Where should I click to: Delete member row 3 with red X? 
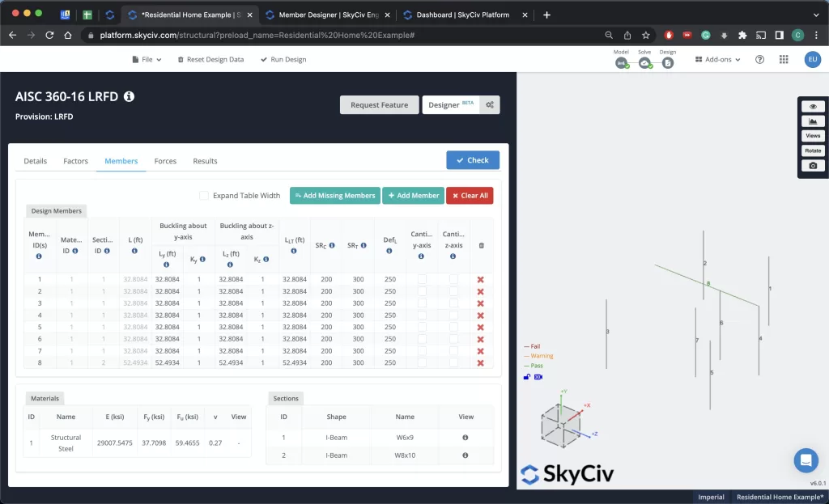click(x=481, y=303)
